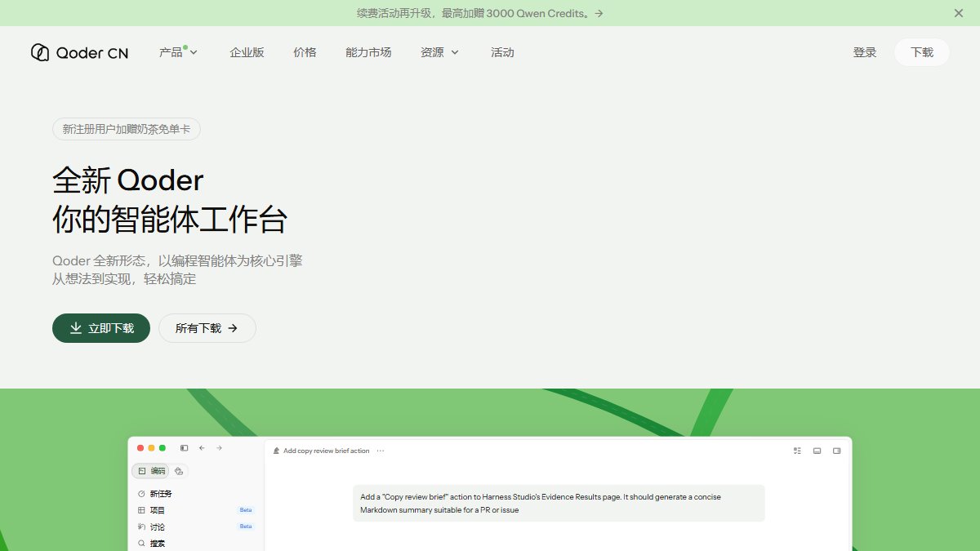Click forward arrow in app preview
980x551 pixels.
(219, 448)
